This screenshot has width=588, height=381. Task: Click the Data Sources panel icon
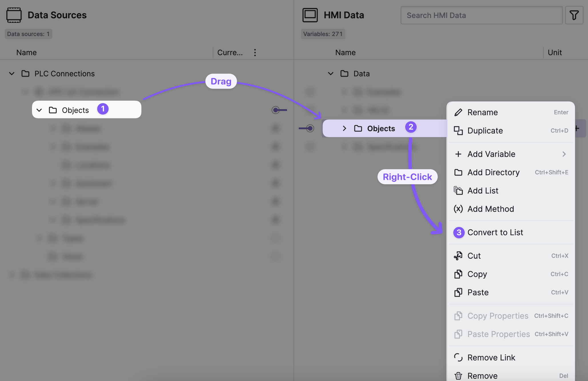tap(14, 15)
